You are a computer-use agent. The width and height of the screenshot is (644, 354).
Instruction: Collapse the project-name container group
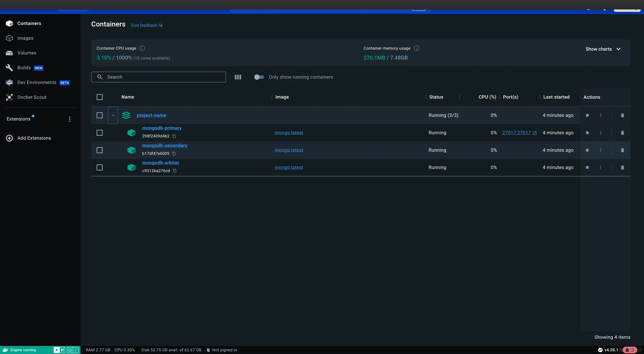coord(113,115)
